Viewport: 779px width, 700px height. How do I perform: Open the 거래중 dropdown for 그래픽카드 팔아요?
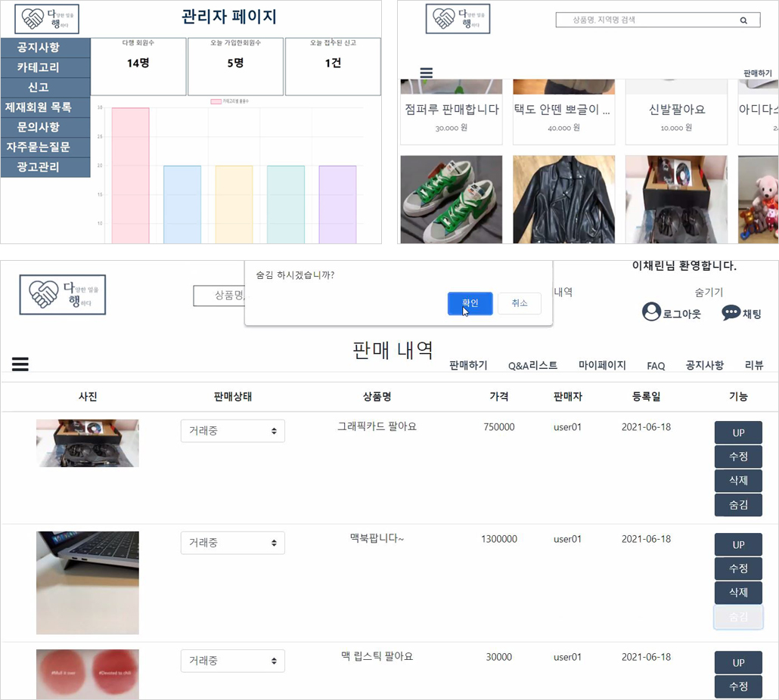click(x=232, y=431)
